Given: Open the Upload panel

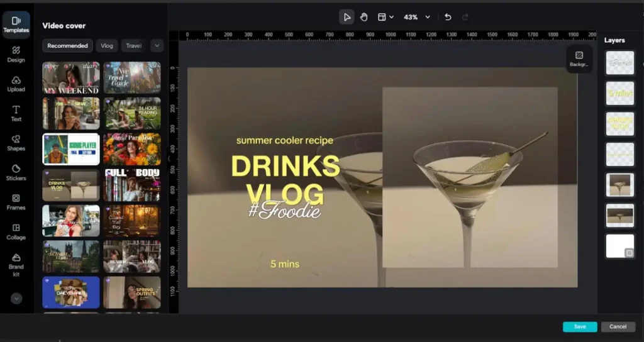Looking at the screenshot, I should [16, 84].
